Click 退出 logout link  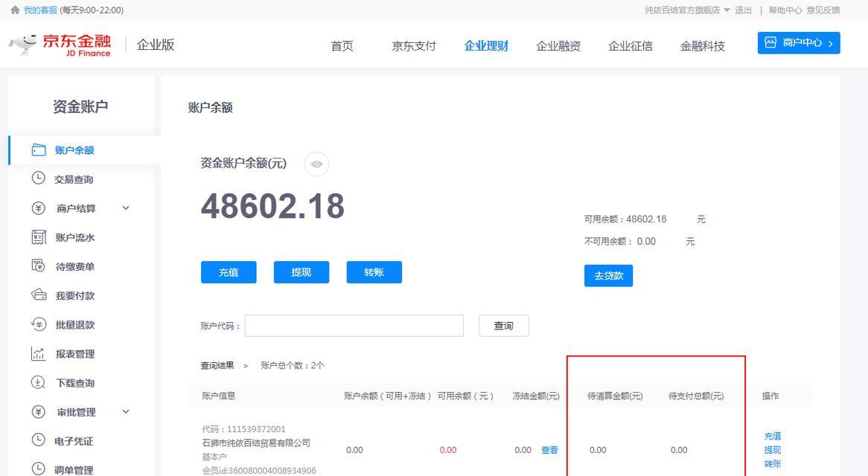743,10
